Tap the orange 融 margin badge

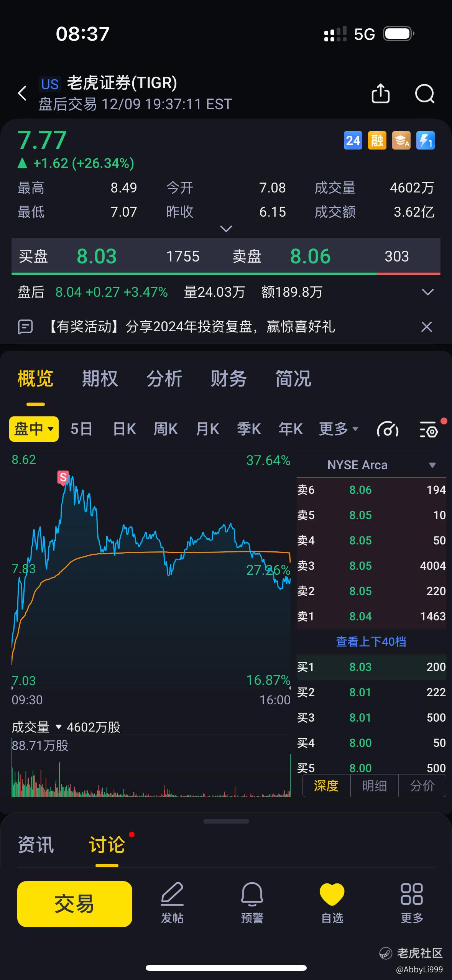[x=377, y=140]
